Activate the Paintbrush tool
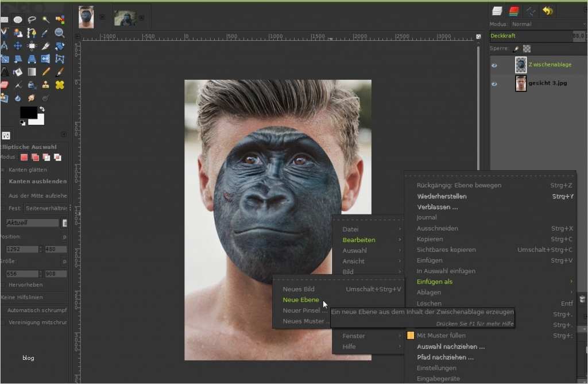Viewport: 588px width, 384px height. (60, 72)
